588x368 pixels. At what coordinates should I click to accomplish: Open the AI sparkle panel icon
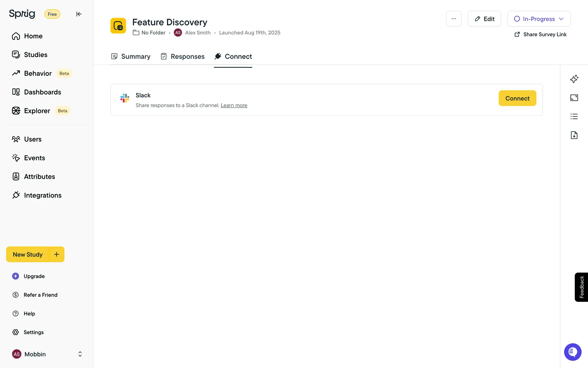click(574, 79)
